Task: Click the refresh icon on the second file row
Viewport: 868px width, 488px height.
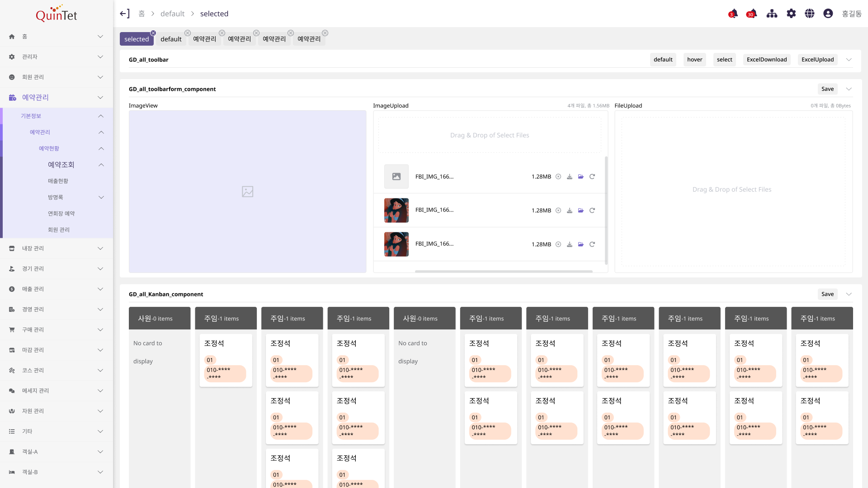Action: point(592,211)
